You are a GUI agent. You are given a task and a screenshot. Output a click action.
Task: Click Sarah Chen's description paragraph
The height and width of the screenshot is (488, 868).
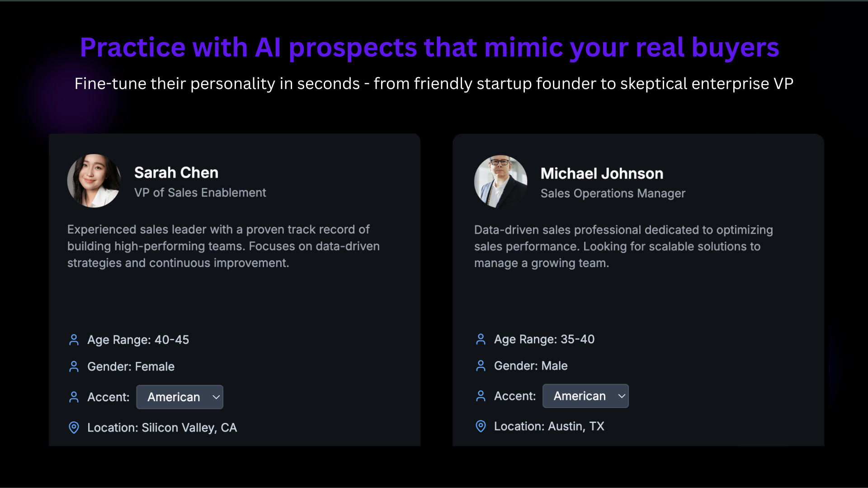click(x=223, y=246)
